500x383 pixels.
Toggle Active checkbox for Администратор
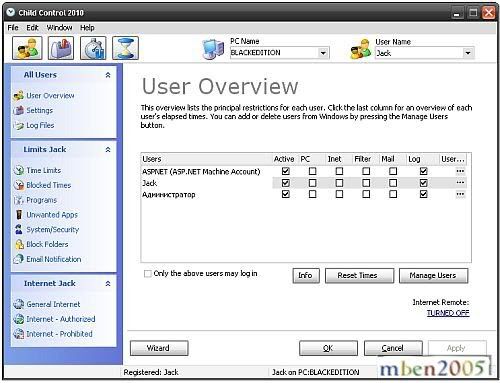(286, 194)
